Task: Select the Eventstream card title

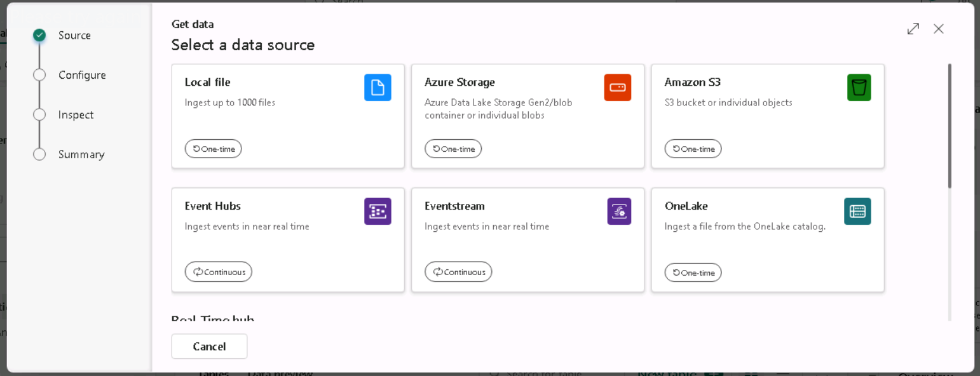Action: [454, 206]
